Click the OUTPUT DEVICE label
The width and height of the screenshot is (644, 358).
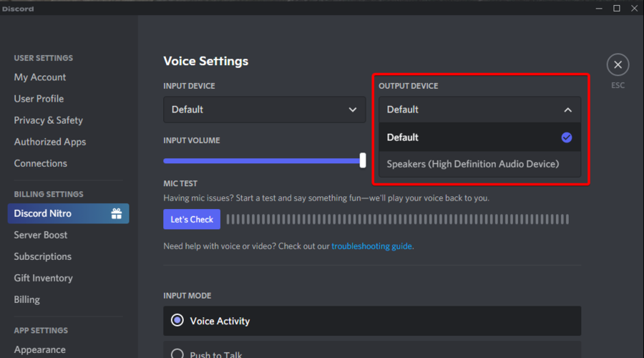(409, 86)
